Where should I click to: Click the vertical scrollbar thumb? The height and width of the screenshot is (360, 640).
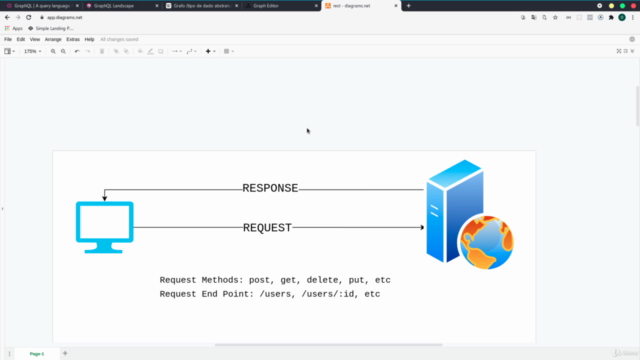click(638, 106)
